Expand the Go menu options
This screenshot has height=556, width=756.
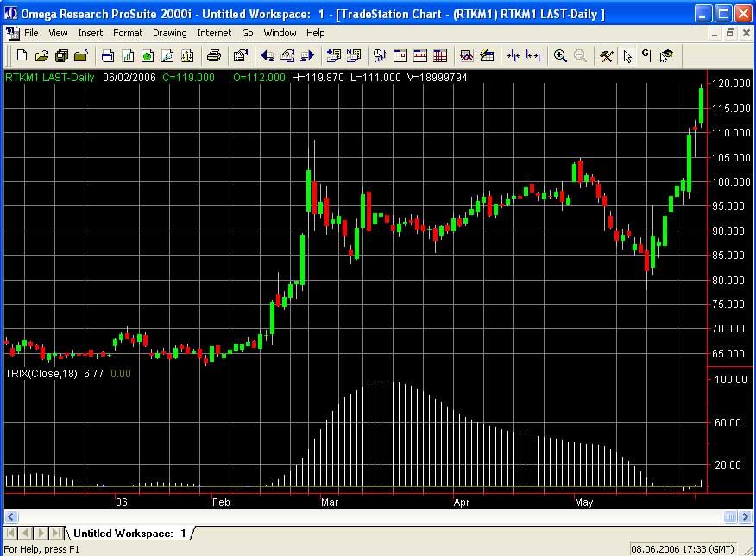click(248, 33)
